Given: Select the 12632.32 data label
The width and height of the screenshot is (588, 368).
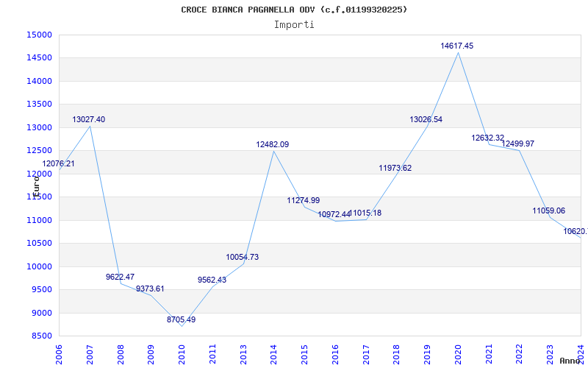Looking at the screenshot, I should pos(488,138).
